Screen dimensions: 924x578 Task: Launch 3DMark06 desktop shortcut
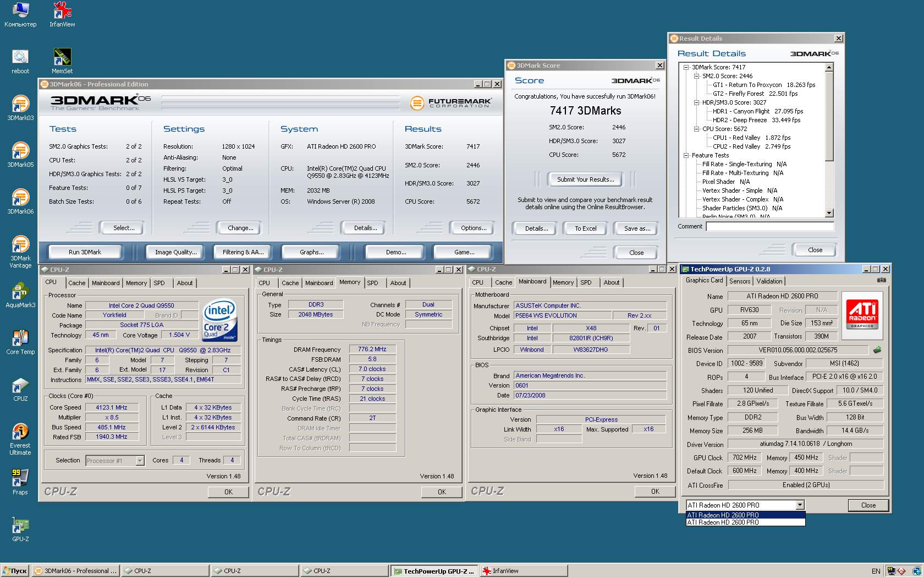tap(20, 202)
